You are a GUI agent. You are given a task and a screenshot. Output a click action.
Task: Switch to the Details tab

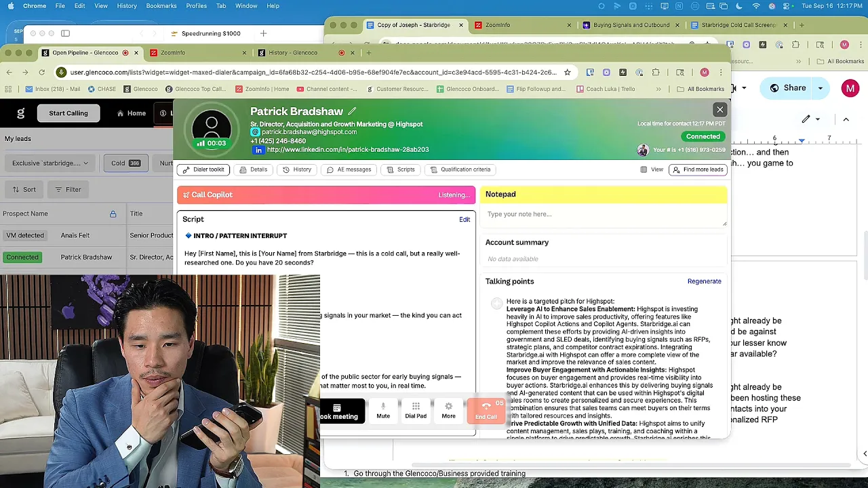click(x=253, y=169)
